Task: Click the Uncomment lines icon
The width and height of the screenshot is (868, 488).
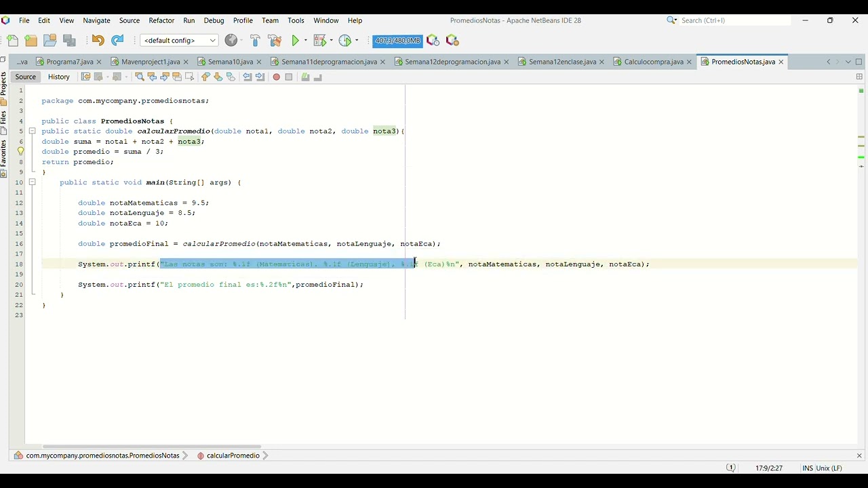Action: 318,77
